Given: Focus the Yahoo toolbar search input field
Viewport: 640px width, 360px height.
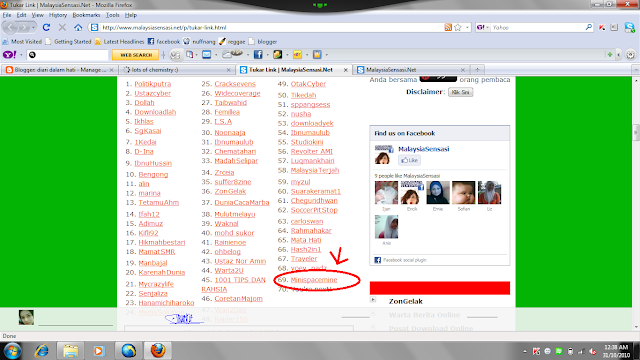Looking at the screenshot, I should click(x=67, y=55).
